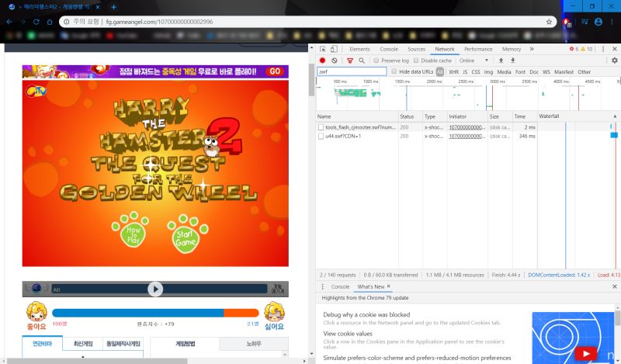Click the browser Back arrow
This screenshot has height=364, width=621.
9,22
